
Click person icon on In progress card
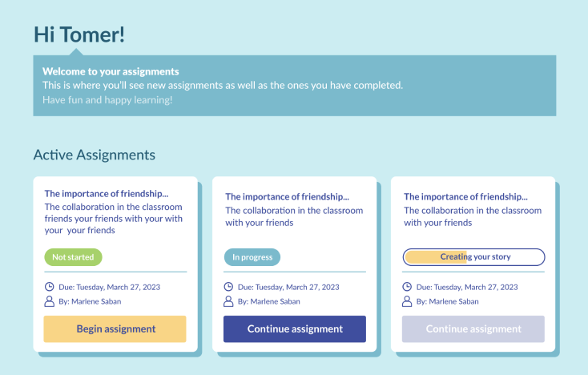(228, 301)
